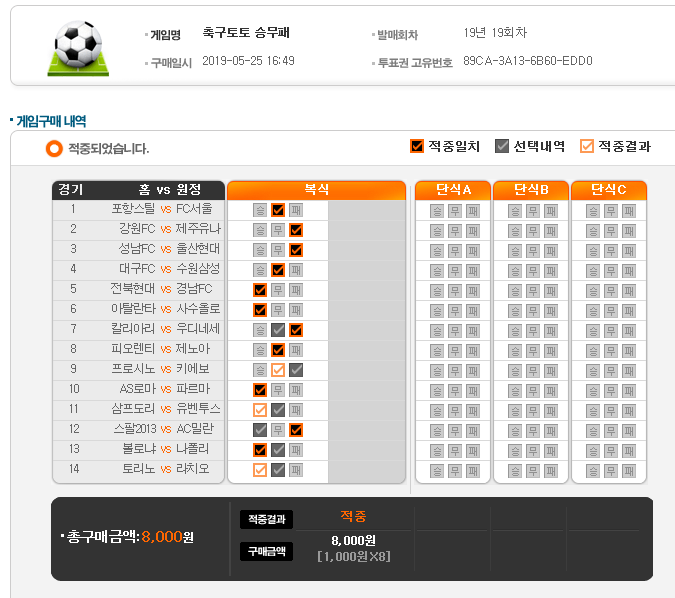675x598 pixels.
Task: Click the match row 삼프도리 vs 유벤투스
Action: click(138, 409)
